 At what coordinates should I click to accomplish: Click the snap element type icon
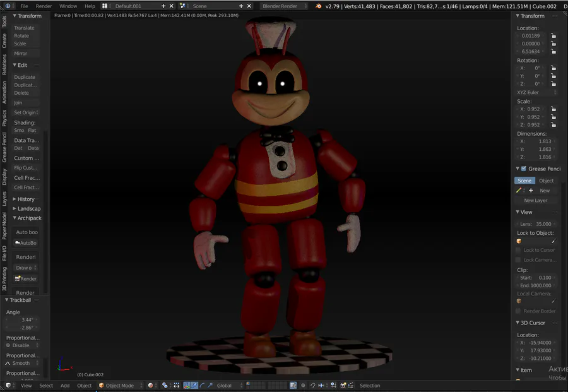coord(321,385)
